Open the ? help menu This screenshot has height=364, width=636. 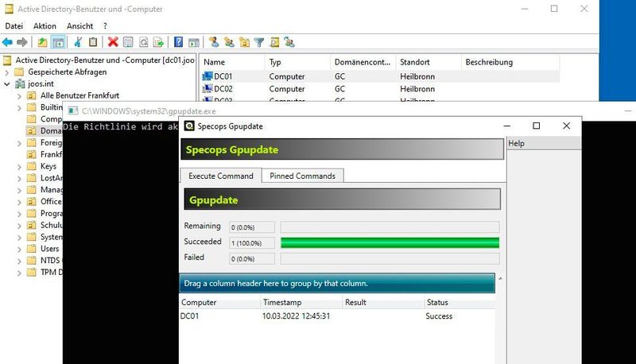click(105, 26)
